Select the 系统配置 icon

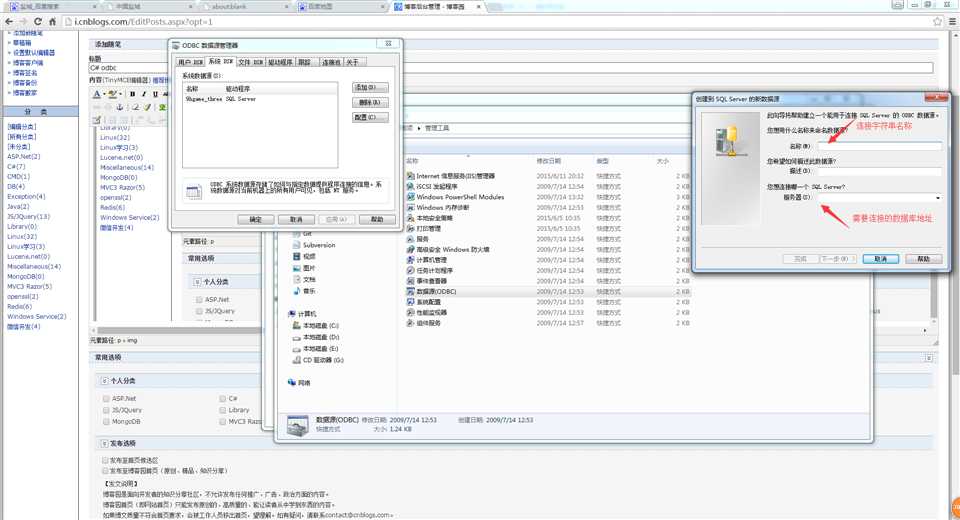click(410, 302)
